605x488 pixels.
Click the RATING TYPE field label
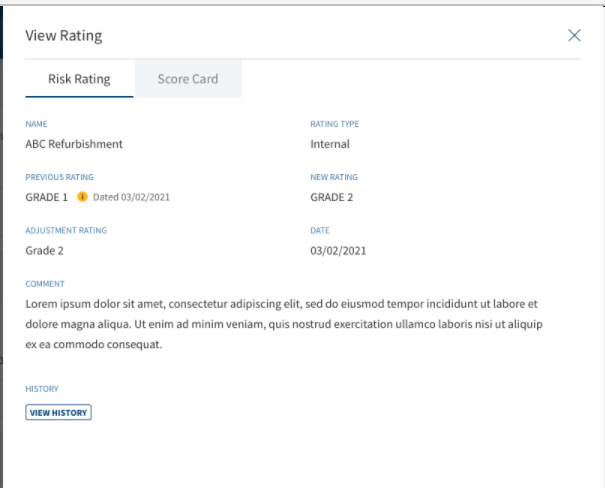coord(335,124)
